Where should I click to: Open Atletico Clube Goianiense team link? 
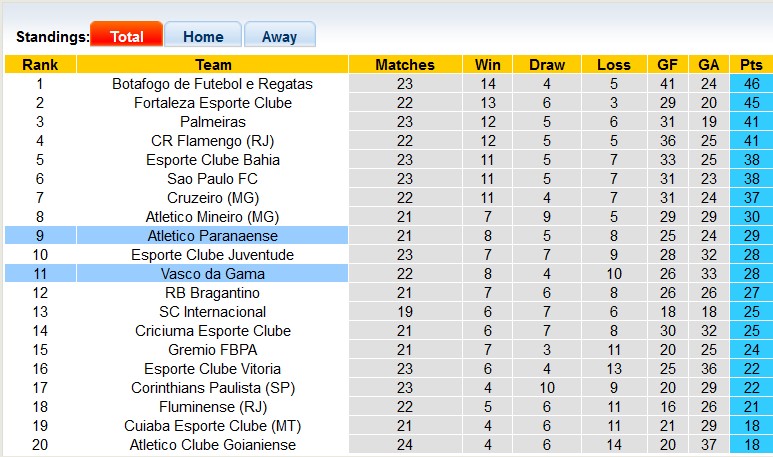[x=213, y=445]
